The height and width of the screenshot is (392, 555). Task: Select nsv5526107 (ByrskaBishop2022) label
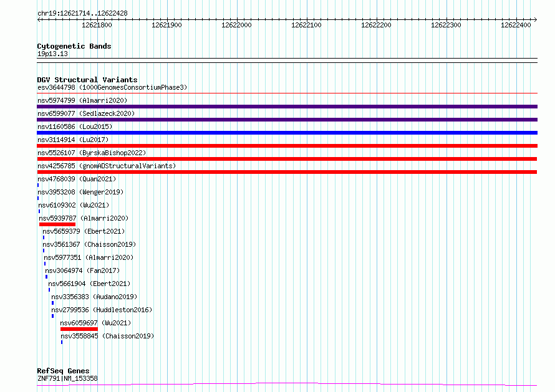point(92,153)
